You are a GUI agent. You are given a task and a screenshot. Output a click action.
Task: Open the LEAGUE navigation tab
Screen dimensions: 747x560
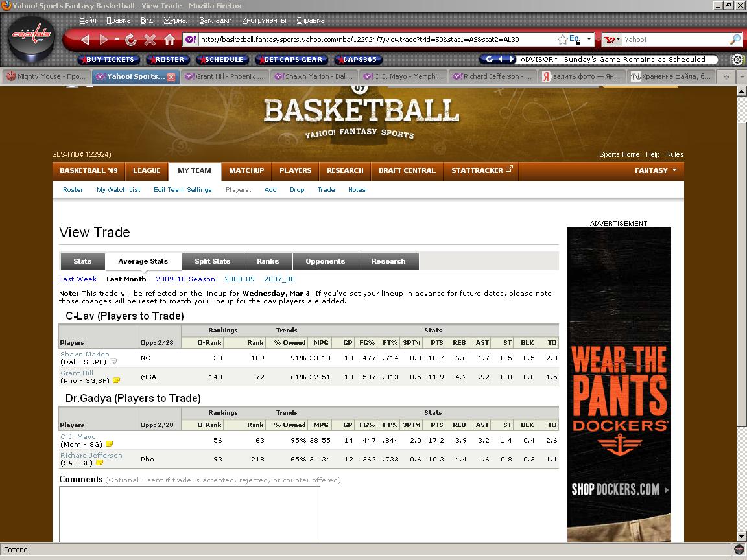[x=147, y=170]
